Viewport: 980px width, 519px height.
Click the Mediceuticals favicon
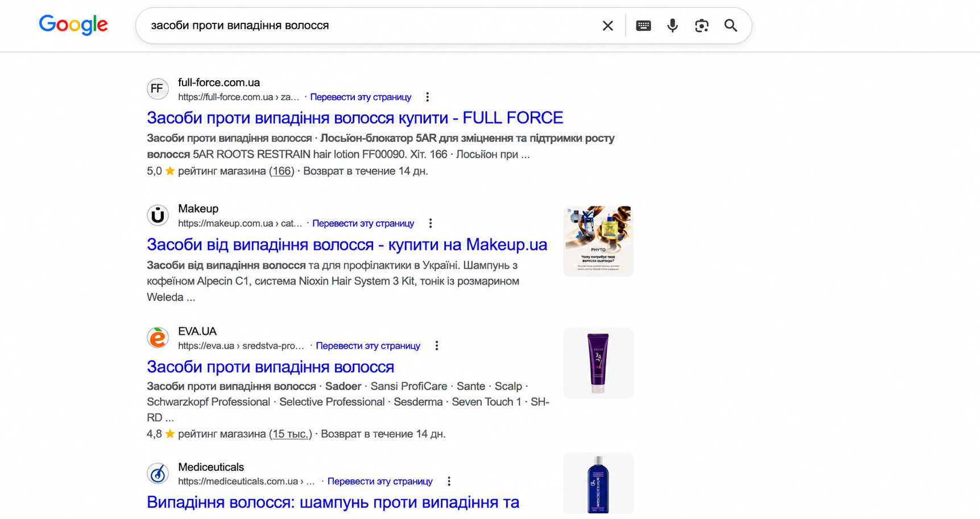[x=158, y=474]
